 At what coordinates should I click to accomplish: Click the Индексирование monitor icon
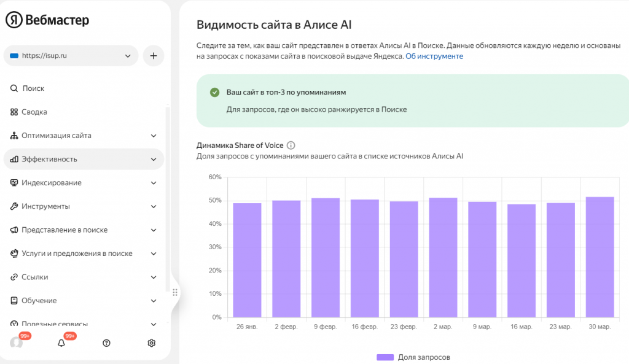[14, 183]
